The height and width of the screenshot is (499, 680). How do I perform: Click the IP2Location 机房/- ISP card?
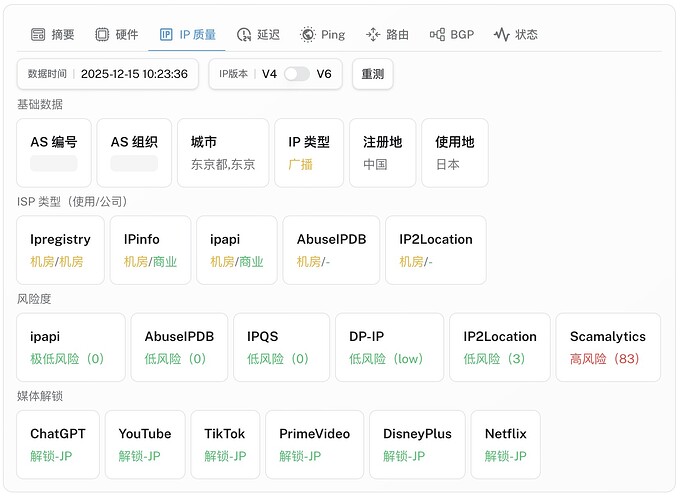436,250
